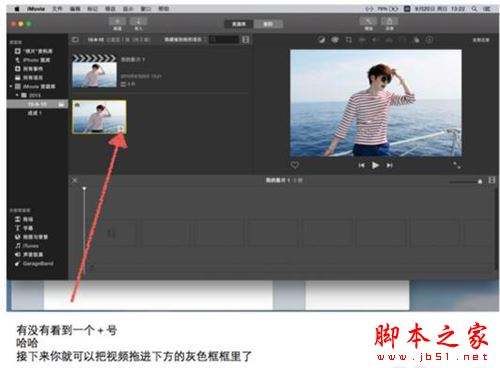Image resolution: width=500 pixels, height=368 pixels.
Task: Open iTunes in content library
Action: [27, 246]
